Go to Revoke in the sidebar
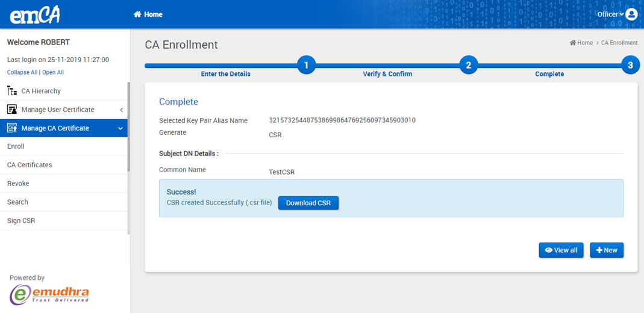The width and height of the screenshot is (644, 313). 18,184
